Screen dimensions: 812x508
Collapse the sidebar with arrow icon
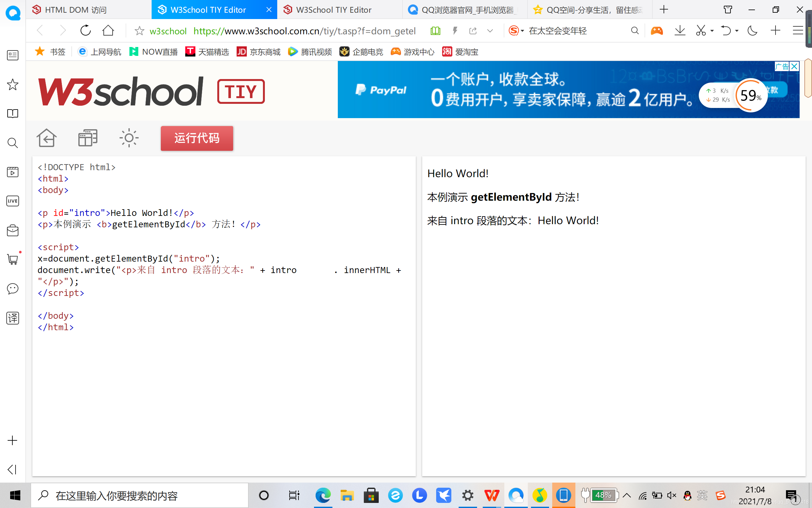[x=12, y=469]
